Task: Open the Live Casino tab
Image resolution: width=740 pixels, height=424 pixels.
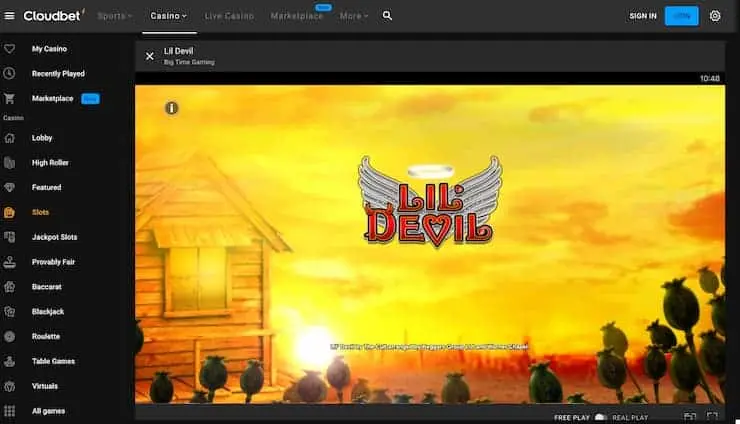Action: click(229, 16)
